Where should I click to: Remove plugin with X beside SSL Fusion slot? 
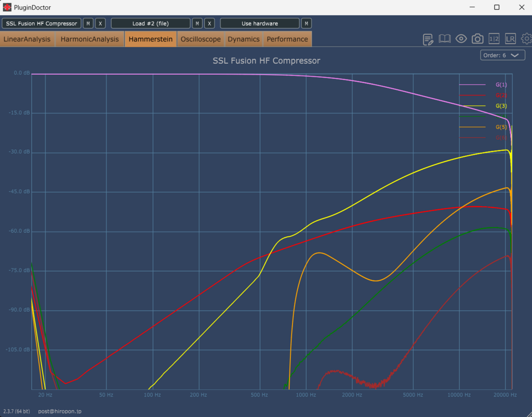100,23
